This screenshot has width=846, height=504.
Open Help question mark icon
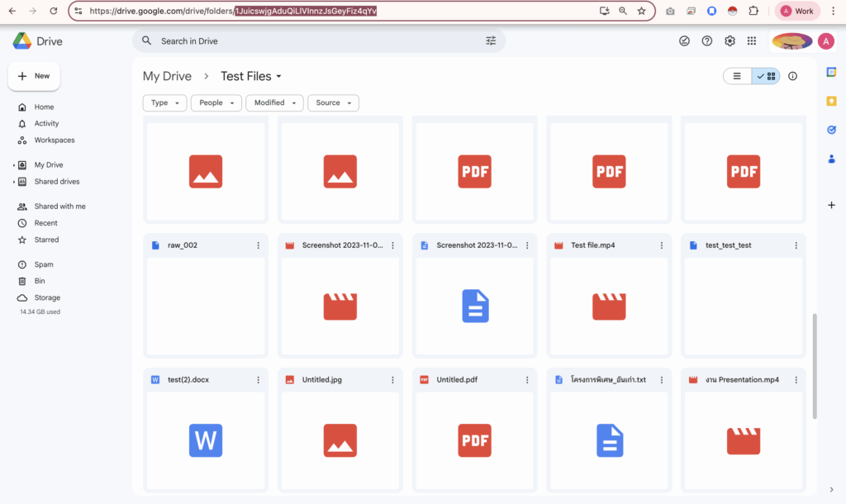point(707,41)
